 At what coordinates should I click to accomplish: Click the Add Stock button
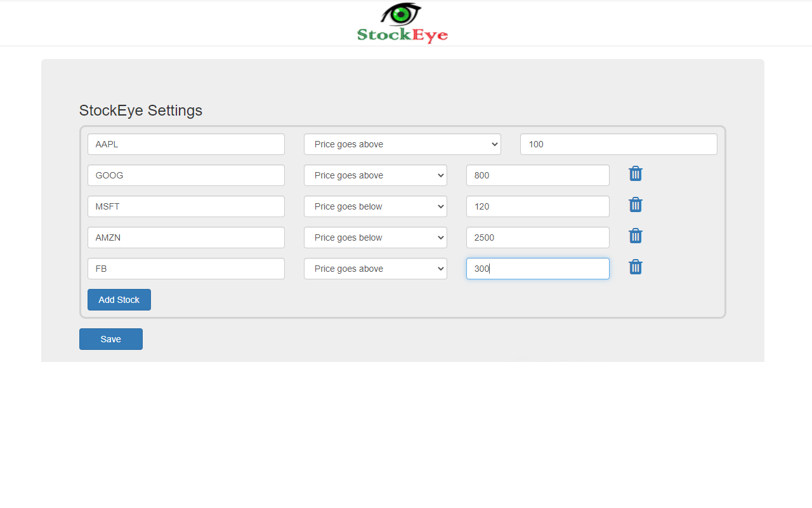(119, 300)
